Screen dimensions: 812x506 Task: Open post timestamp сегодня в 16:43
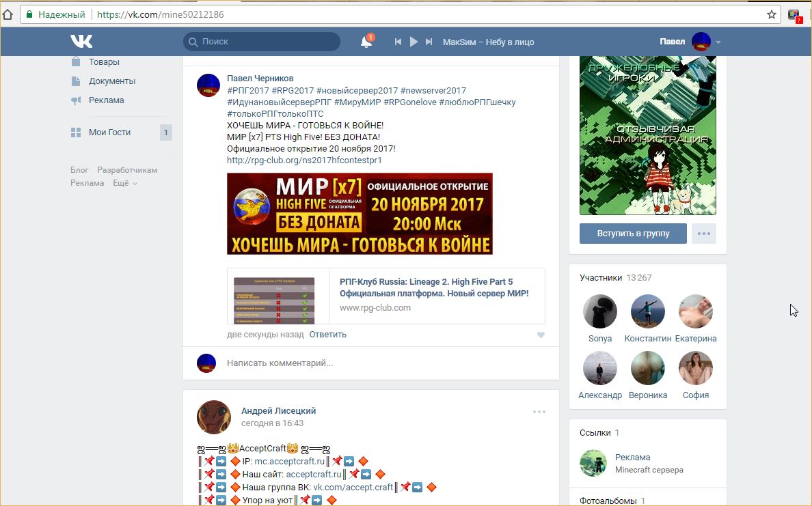[x=273, y=423]
